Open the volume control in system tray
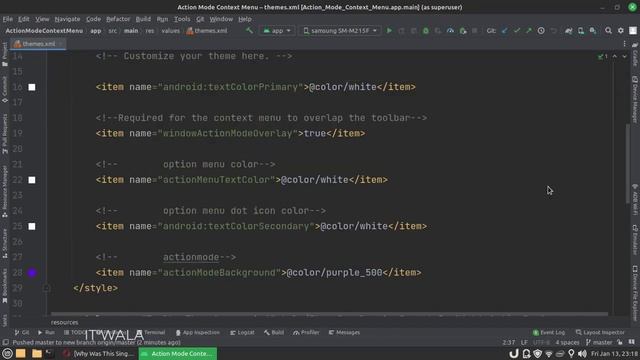 [x=582, y=353]
